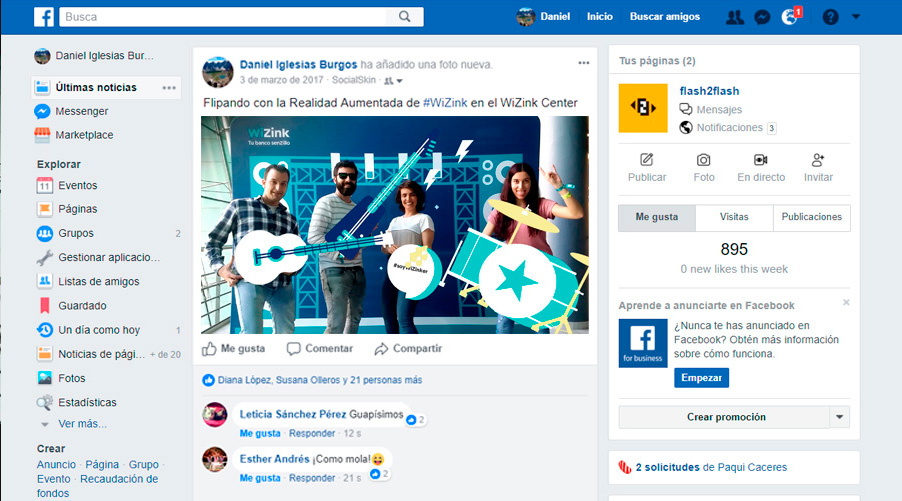902x501 pixels.
Task: Start En directo live video
Action: click(x=761, y=168)
